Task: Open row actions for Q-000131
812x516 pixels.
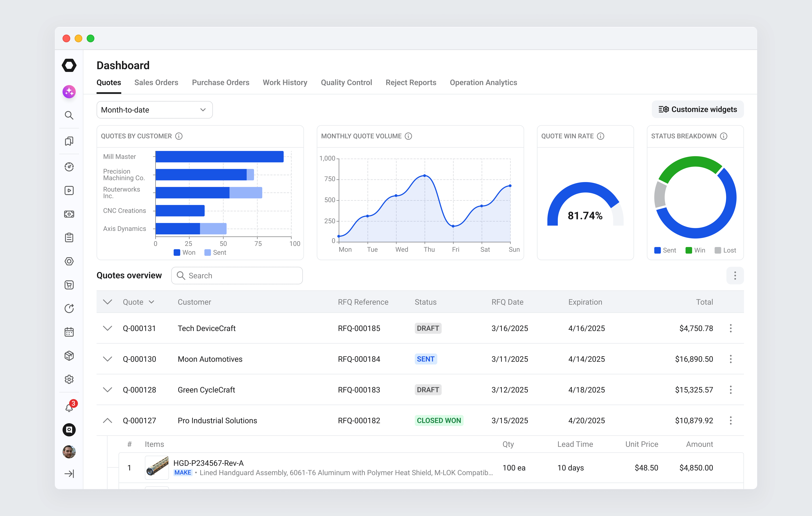Action: tap(731, 328)
